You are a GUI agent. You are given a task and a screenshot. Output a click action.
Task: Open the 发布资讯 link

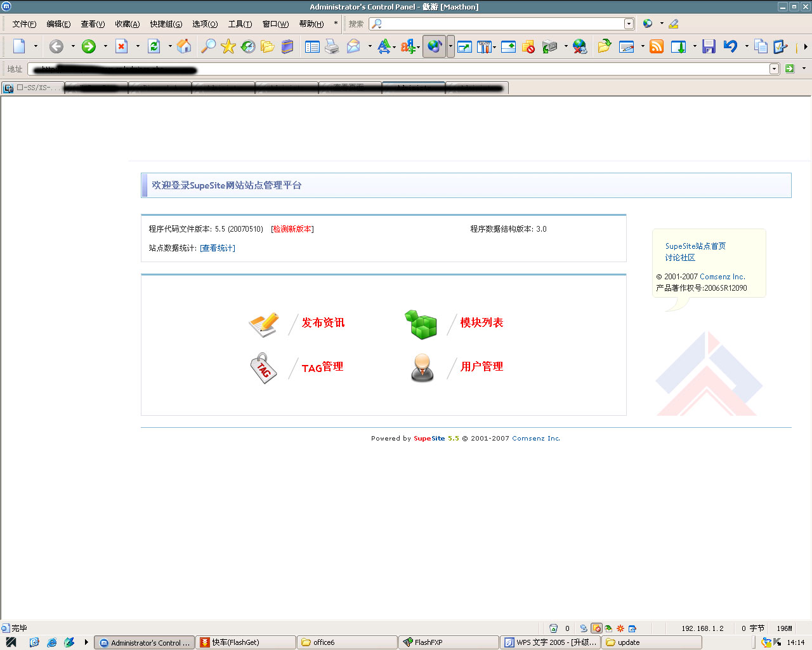(x=323, y=322)
